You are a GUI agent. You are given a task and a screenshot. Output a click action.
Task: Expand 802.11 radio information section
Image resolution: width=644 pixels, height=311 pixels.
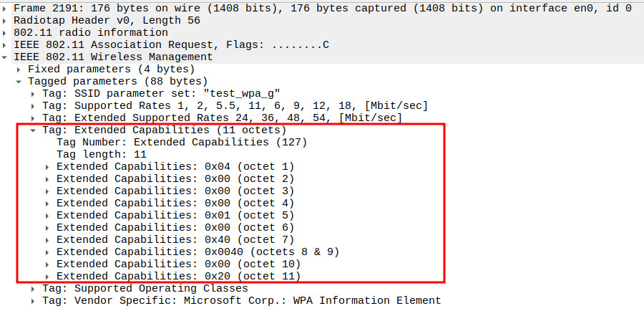(x=6, y=32)
